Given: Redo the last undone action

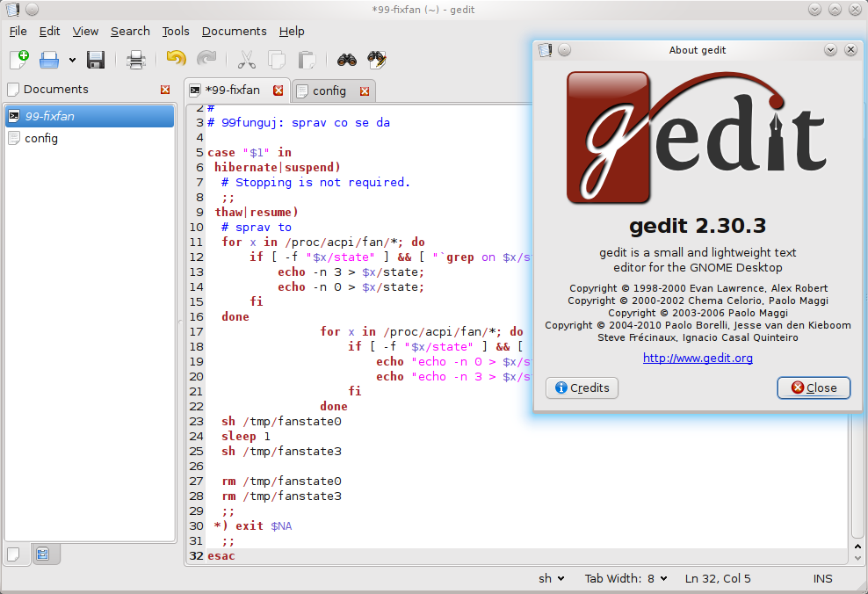Looking at the screenshot, I should coord(206,59).
